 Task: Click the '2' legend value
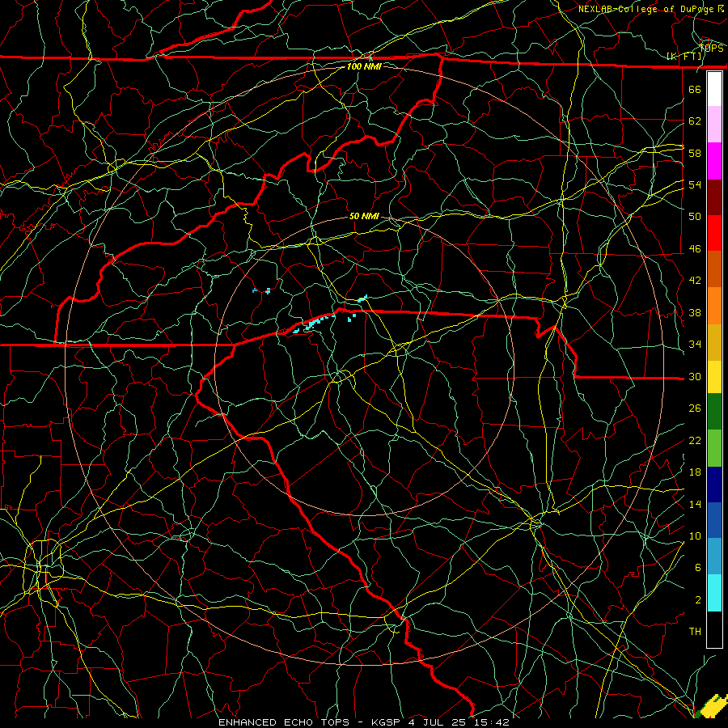698,600
